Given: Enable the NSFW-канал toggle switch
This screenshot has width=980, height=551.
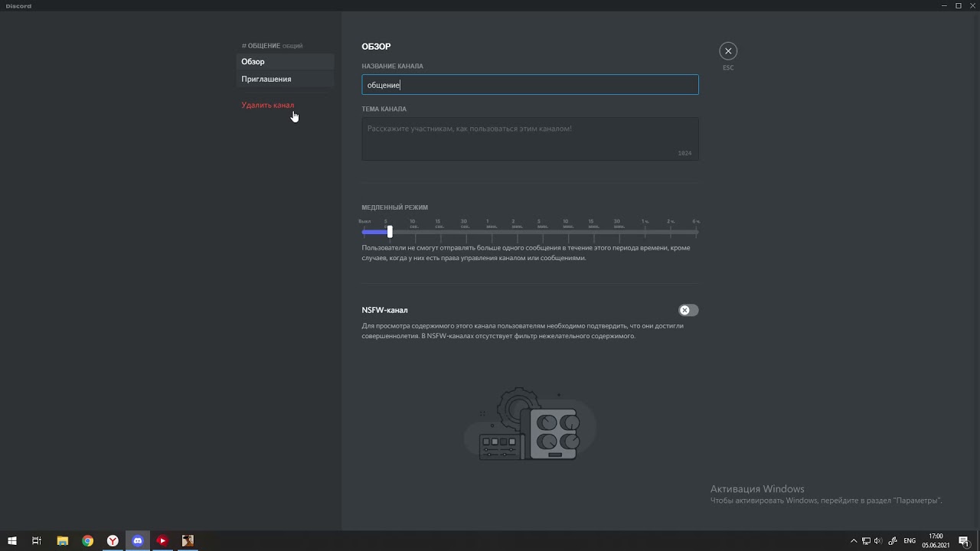Looking at the screenshot, I should pos(688,310).
